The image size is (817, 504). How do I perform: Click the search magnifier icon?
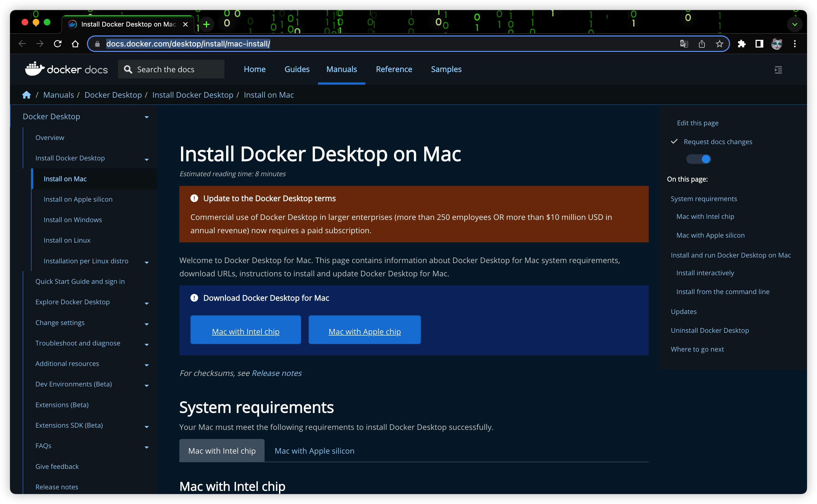coord(128,69)
